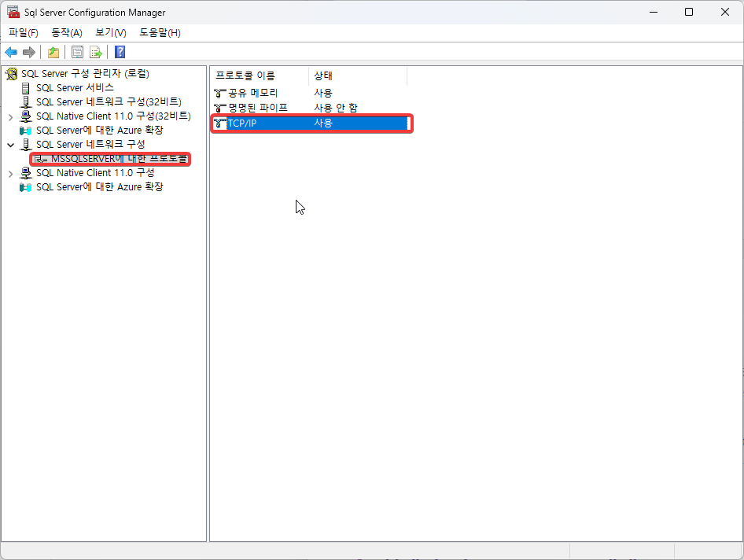Click the Sql Server Configuration Manager title icon
Image resolution: width=744 pixels, height=560 pixels.
(13, 12)
